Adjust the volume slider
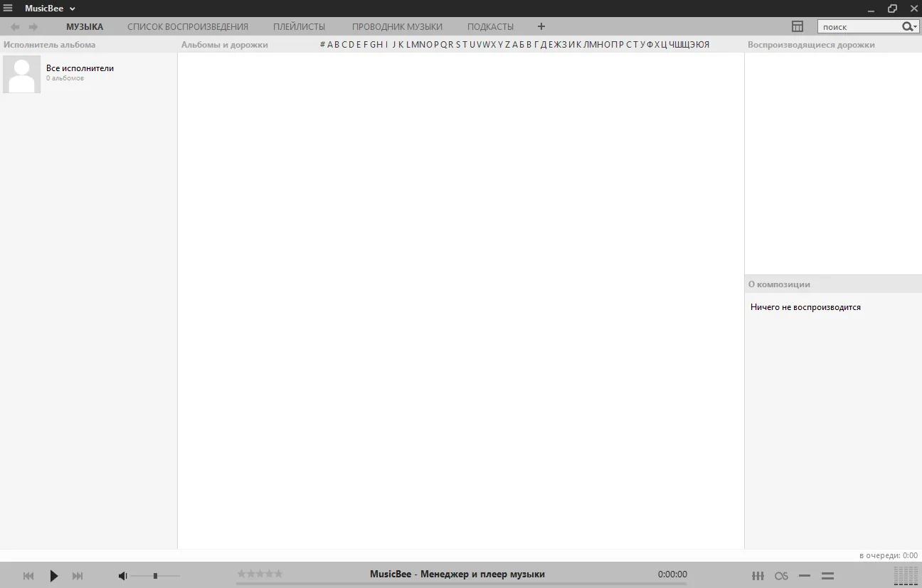This screenshot has width=922, height=588. (x=156, y=576)
